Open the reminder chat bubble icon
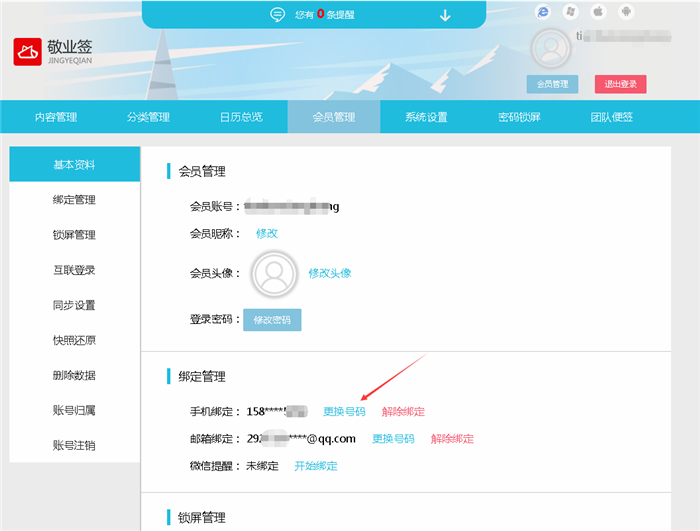Screen dimensions: 700x531 pyautogui.click(x=278, y=14)
